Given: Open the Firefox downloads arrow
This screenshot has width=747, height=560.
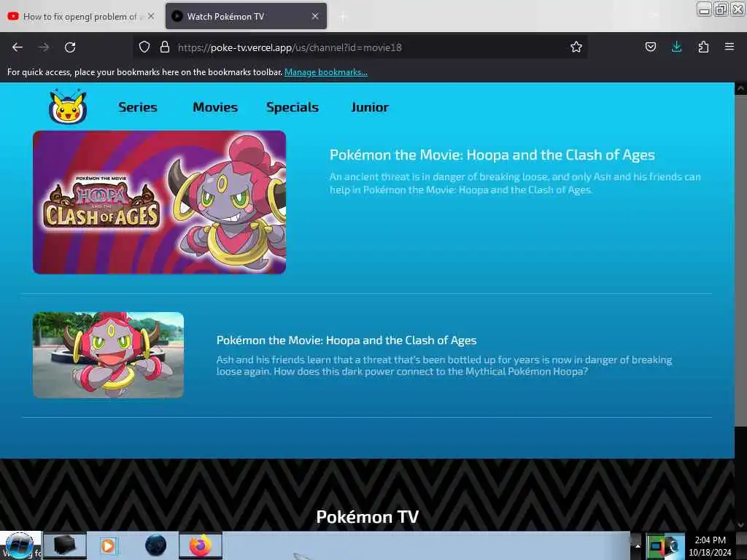Looking at the screenshot, I should [676, 47].
